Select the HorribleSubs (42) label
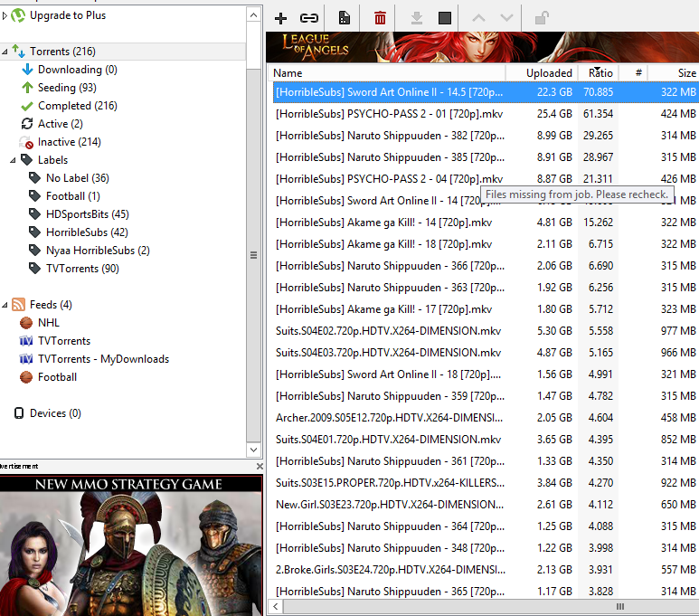The width and height of the screenshot is (699, 616). [87, 232]
